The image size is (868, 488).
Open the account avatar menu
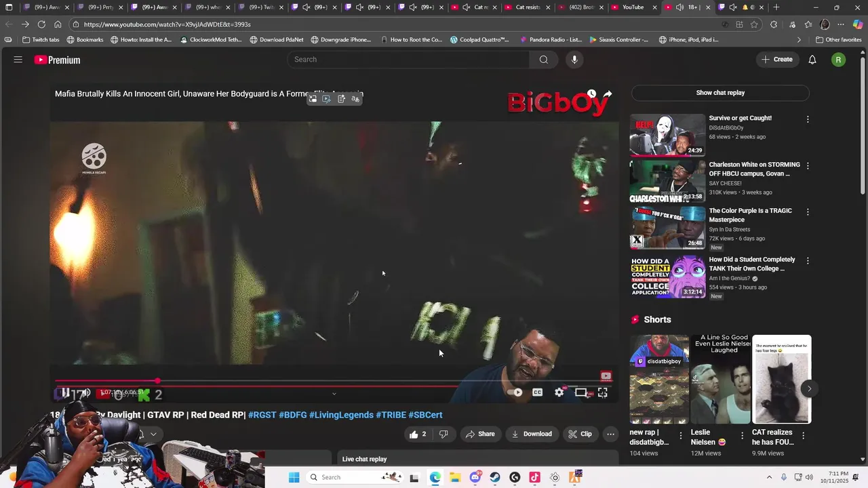click(838, 60)
